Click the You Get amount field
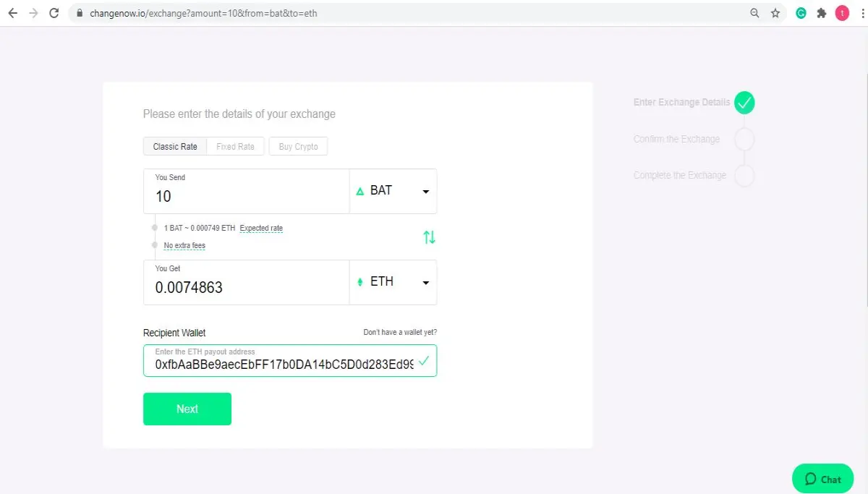 [247, 283]
